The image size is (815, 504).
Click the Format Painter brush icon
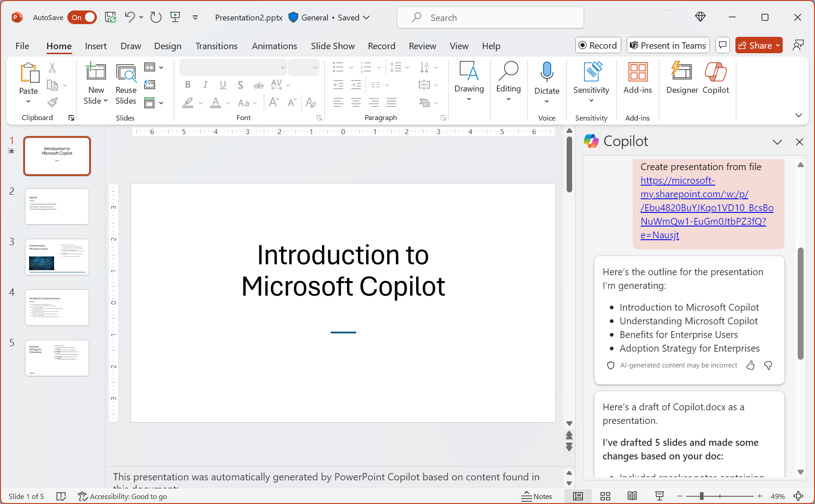pyautogui.click(x=52, y=102)
